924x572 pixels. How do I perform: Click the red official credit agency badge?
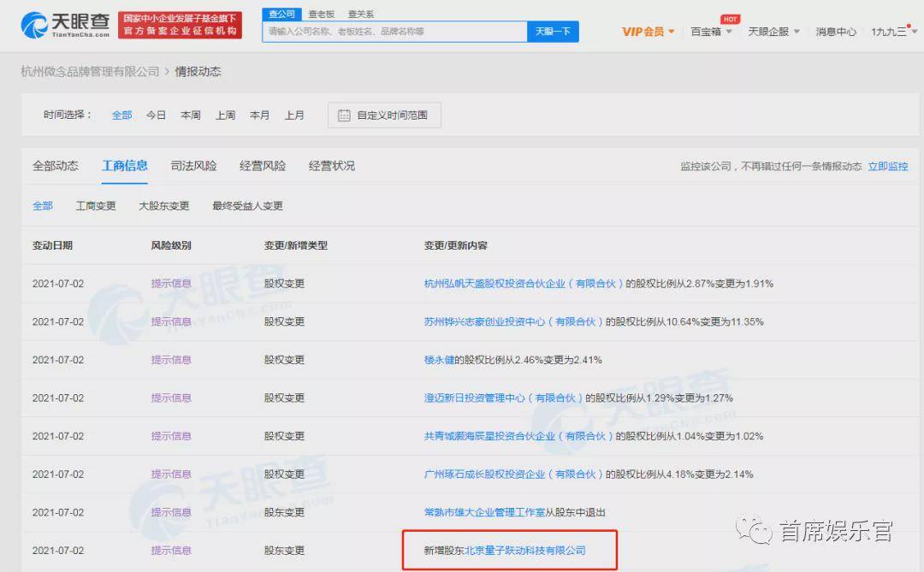coord(180,26)
